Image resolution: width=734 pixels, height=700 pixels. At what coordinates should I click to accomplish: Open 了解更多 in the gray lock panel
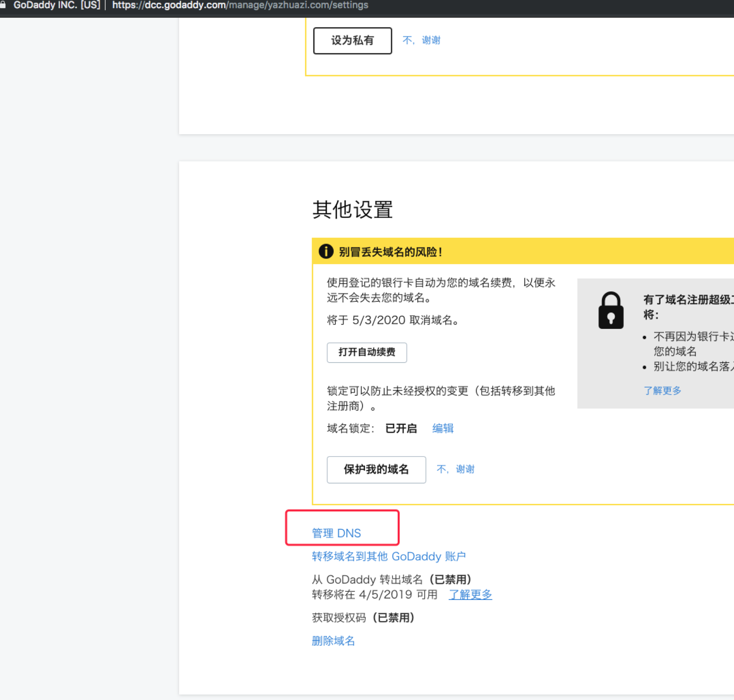pyautogui.click(x=662, y=391)
